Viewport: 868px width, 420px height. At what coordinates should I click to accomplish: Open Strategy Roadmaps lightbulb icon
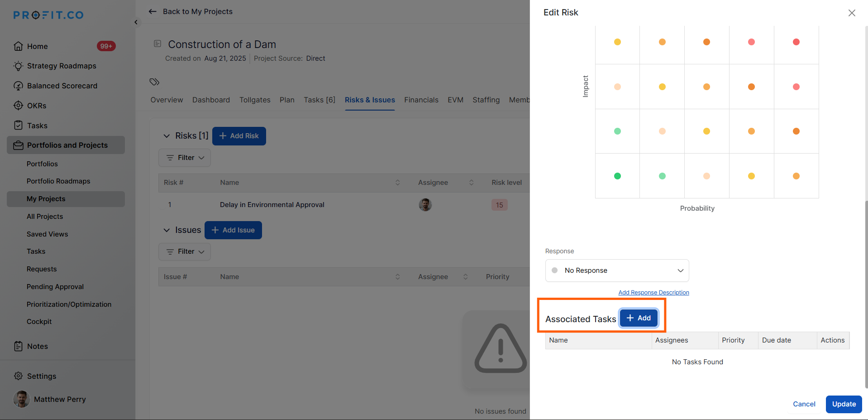click(18, 66)
